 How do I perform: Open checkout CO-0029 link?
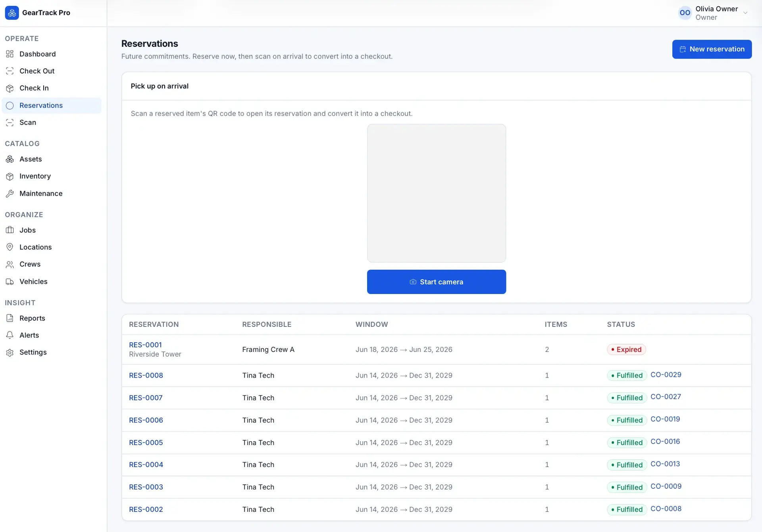coord(666,375)
